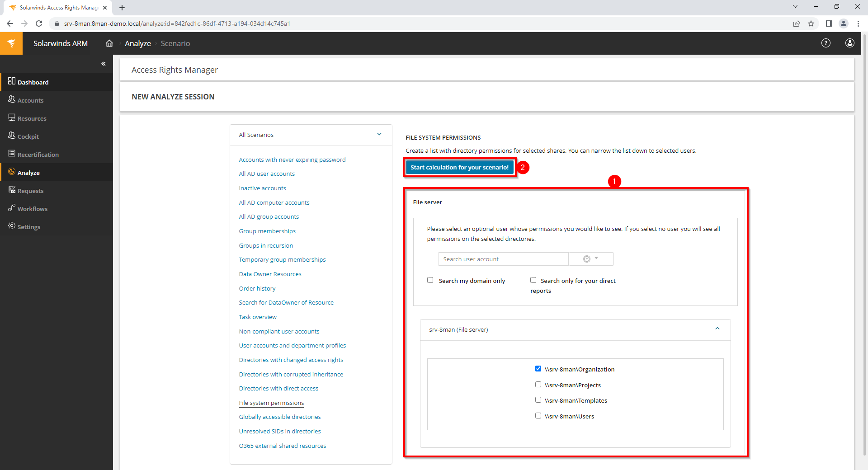Open ARM Settings
This screenshot has width=868, height=470.
coord(28,226)
